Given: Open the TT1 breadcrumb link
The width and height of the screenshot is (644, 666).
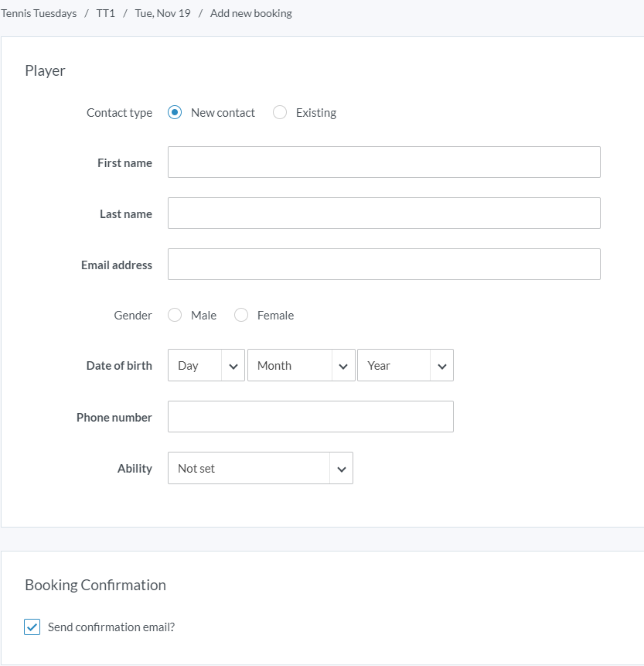Looking at the screenshot, I should click(x=106, y=14).
